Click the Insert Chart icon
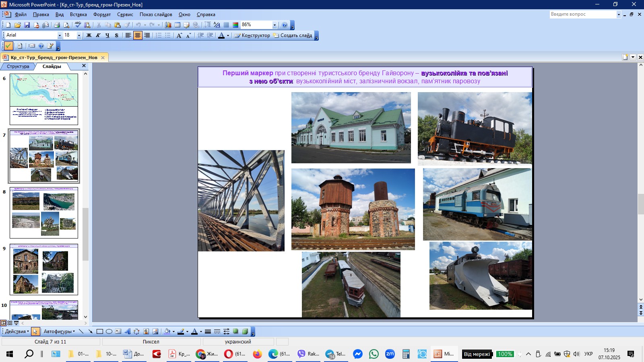Image resolution: width=644 pixels, height=362 pixels. (x=168, y=25)
